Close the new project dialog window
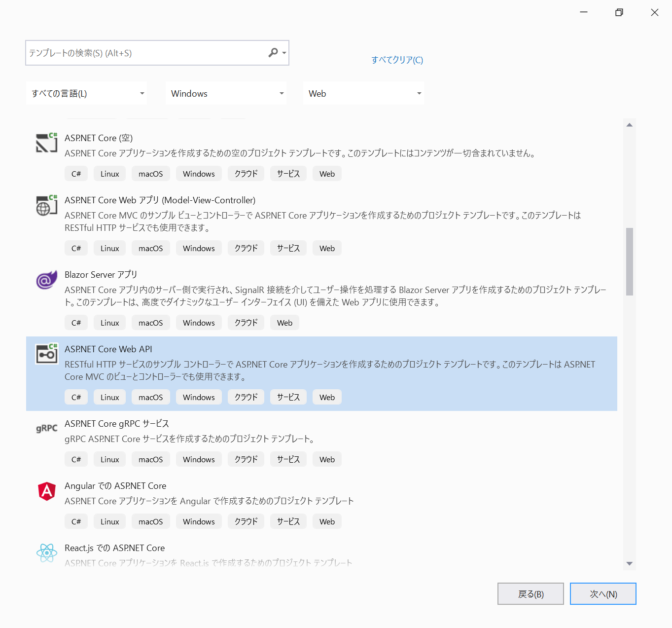The width and height of the screenshot is (672, 628). pyautogui.click(x=655, y=12)
